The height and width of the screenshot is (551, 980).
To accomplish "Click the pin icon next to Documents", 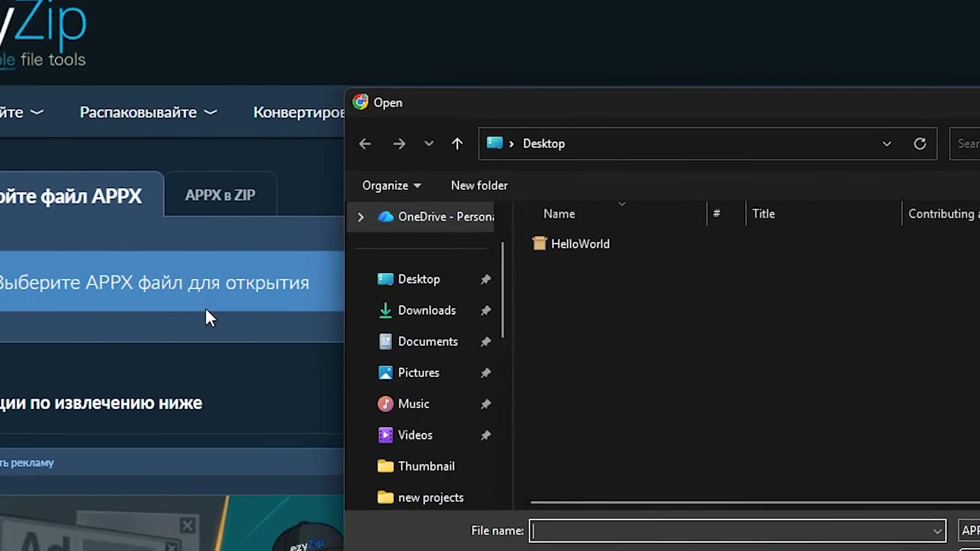I will tap(485, 341).
